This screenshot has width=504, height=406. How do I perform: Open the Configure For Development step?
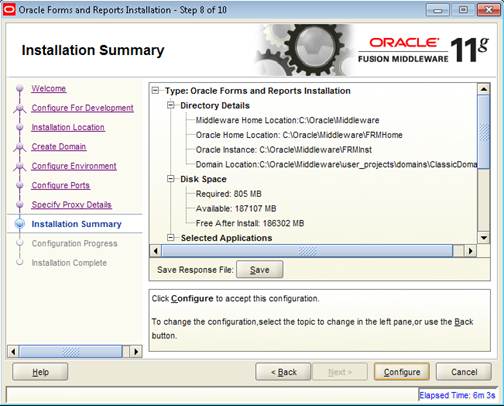(82, 108)
